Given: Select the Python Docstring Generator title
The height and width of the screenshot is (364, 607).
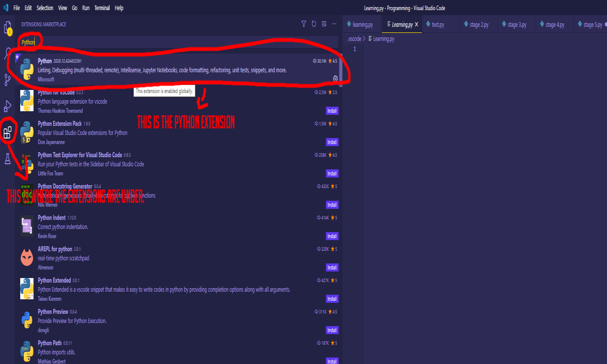Looking at the screenshot, I should tap(65, 187).
